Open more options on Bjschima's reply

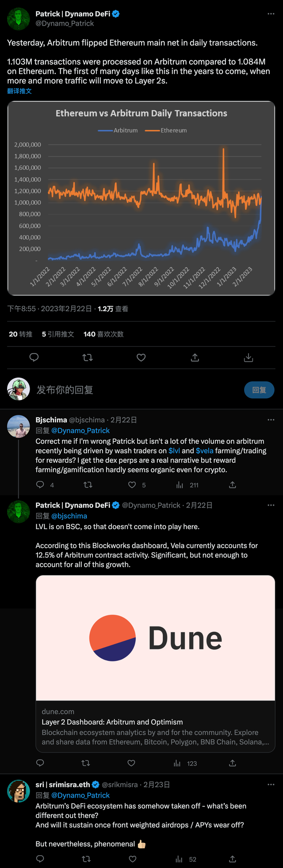(x=271, y=420)
